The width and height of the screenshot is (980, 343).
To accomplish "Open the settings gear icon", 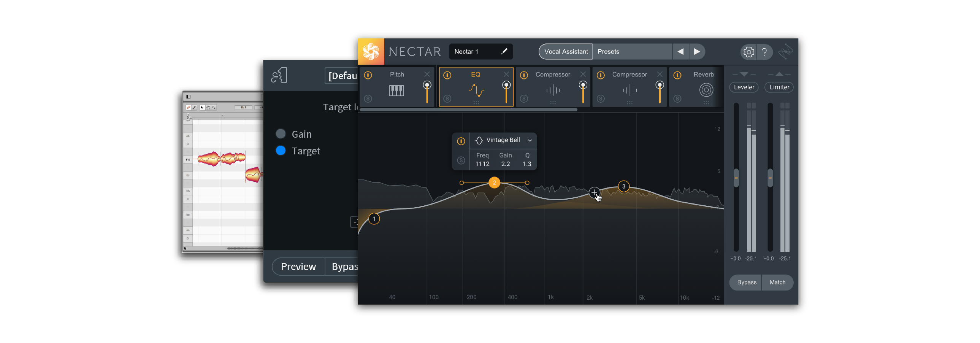I will coord(748,52).
